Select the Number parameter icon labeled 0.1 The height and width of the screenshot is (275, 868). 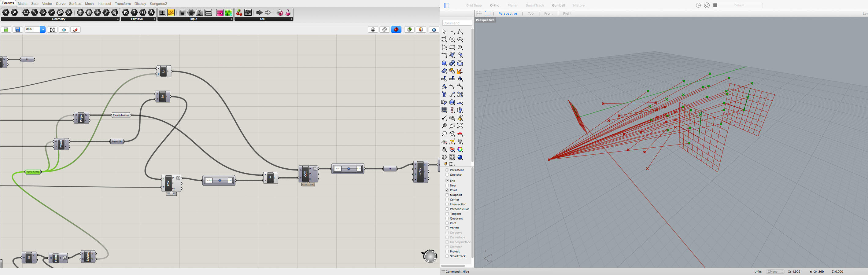143,13
